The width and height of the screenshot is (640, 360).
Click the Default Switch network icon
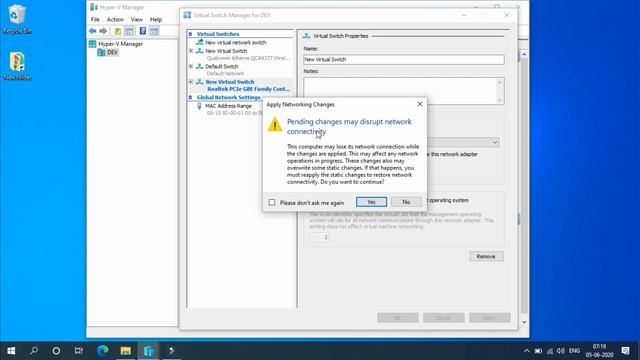[200, 66]
